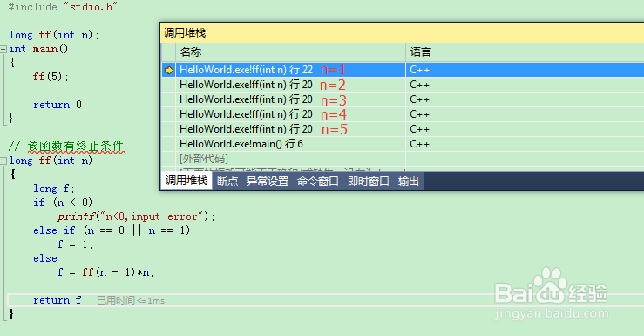Open the 即时窗口 tab

[369, 181]
